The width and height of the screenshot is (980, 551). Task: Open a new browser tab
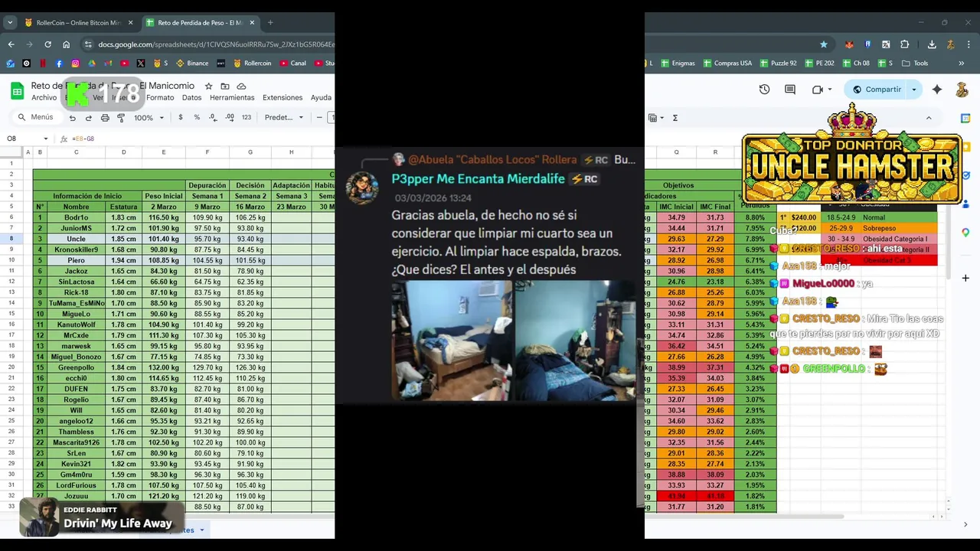click(270, 23)
